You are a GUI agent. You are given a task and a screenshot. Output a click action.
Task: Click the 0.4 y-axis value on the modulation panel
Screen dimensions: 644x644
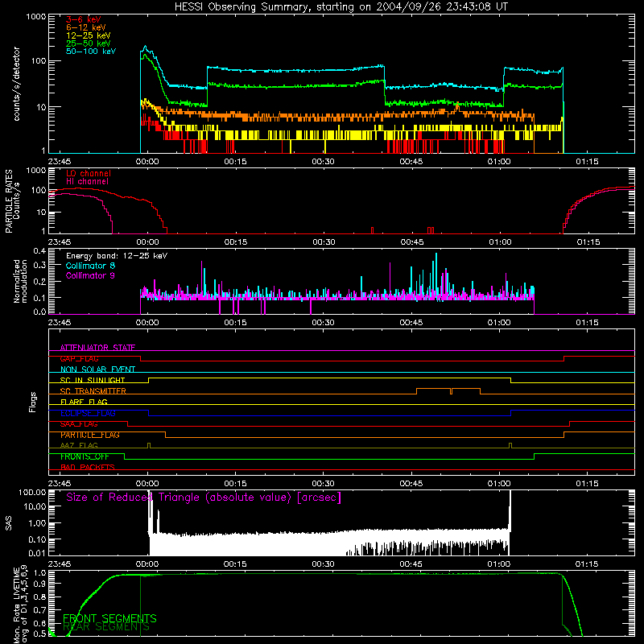pos(39,251)
